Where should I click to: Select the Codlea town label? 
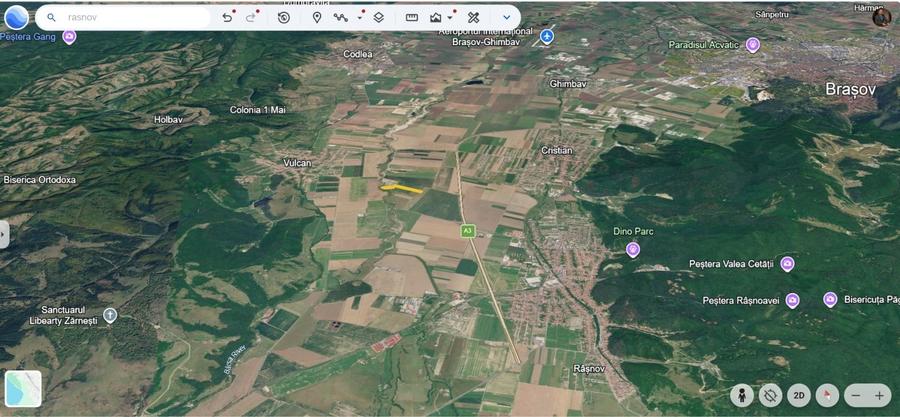tap(358, 54)
